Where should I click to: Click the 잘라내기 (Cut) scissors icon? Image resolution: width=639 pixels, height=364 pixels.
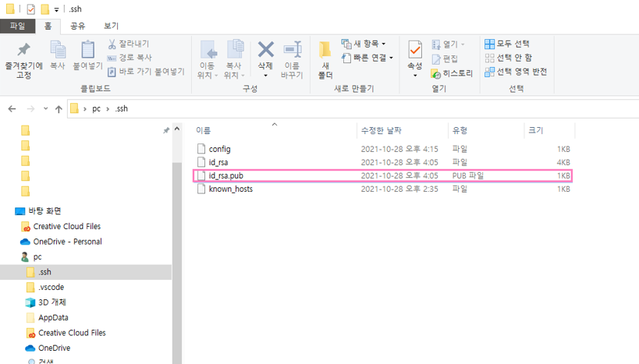(129, 44)
